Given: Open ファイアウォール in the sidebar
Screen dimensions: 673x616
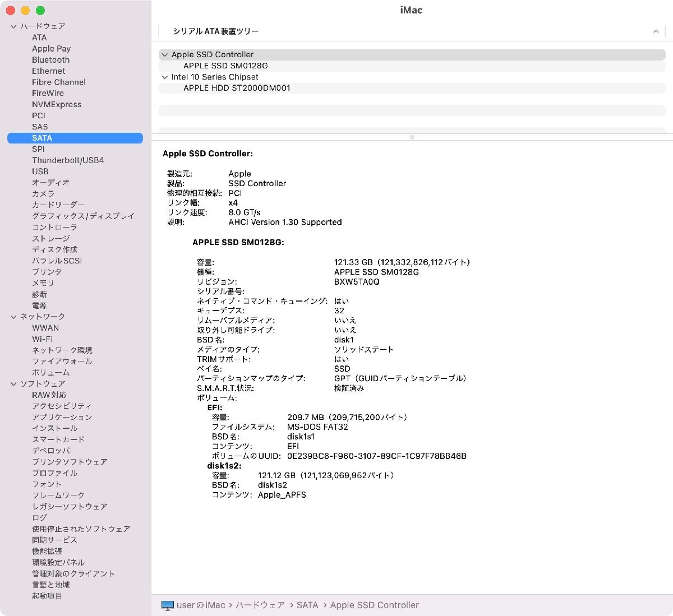Looking at the screenshot, I should [62, 362].
